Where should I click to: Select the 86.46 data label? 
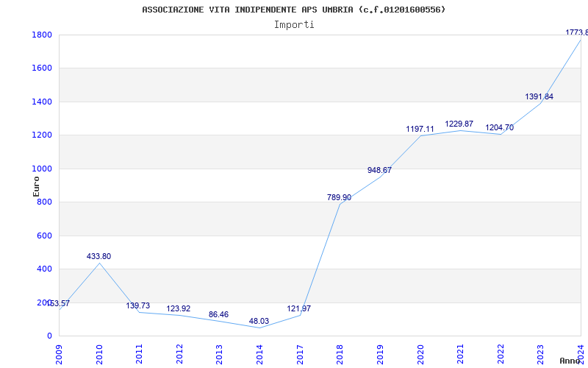click(218, 314)
